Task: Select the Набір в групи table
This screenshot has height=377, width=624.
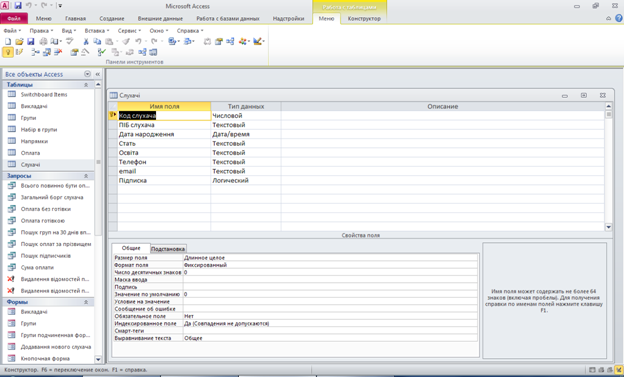Action: 39,130
